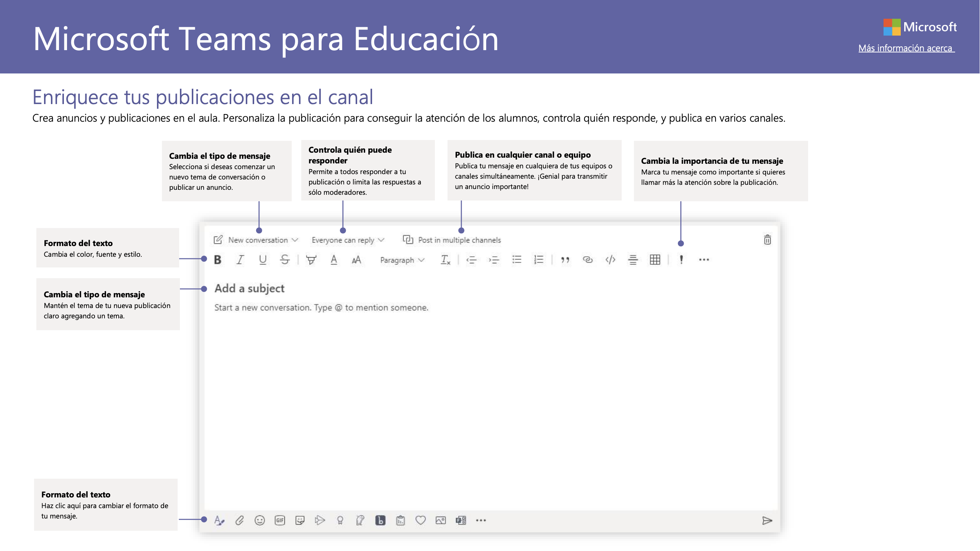
Task: Toggle Bold text formatting
Action: point(217,260)
